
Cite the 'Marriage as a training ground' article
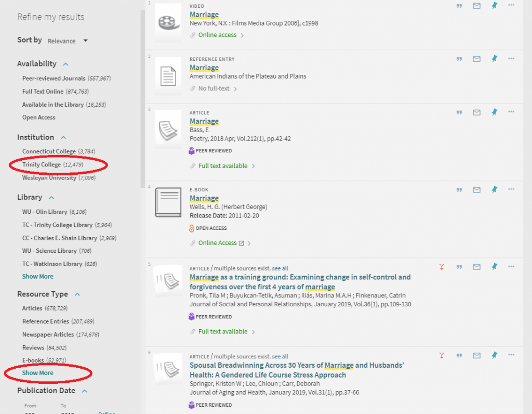click(x=459, y=267)
